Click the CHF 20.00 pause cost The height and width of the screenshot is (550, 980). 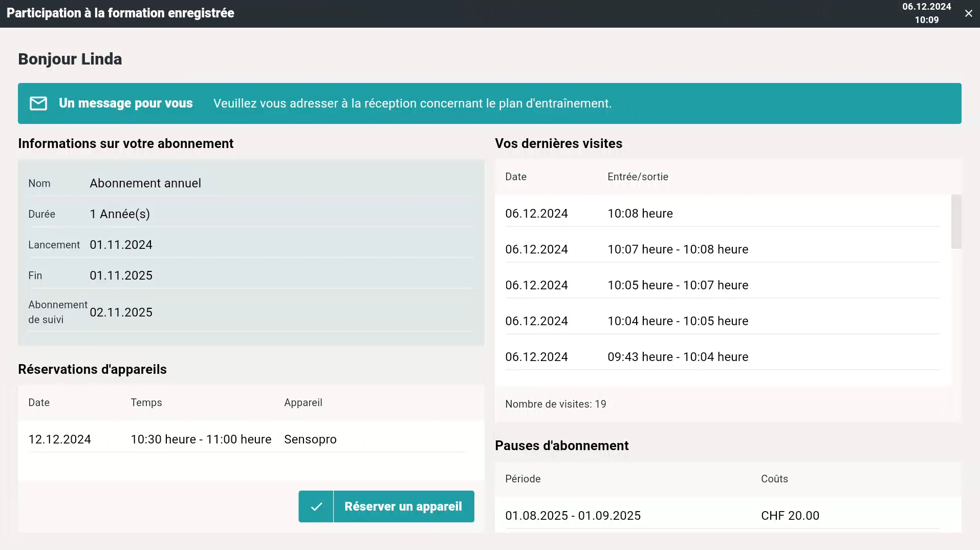pyautogui.click(x=790, y=516)
